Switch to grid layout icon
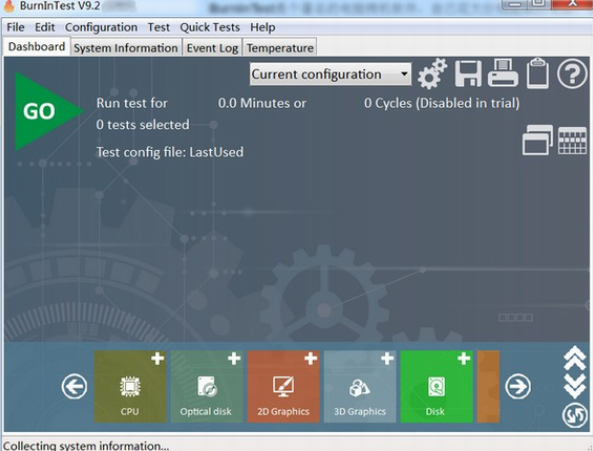This screenshot has height=451, width=593. pyautogui.click(x=572, y=141)
